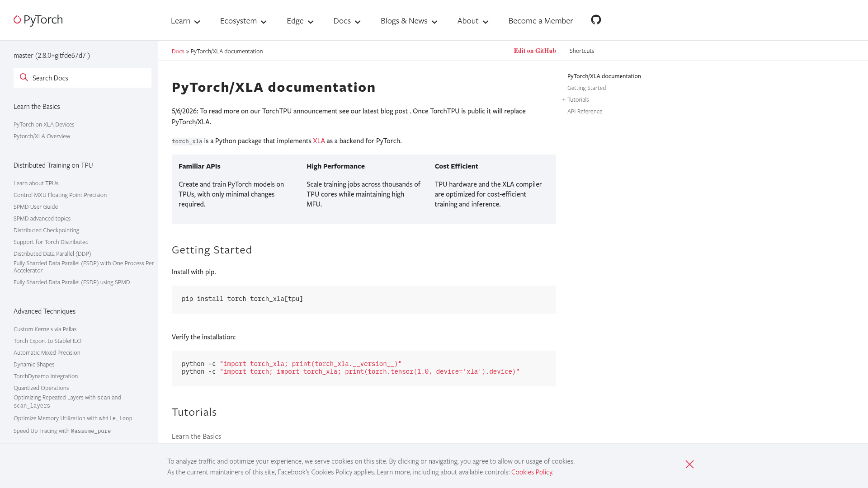Open the XLA link in description
This screenshot has height=488, width=868.
tap(319, 141)
